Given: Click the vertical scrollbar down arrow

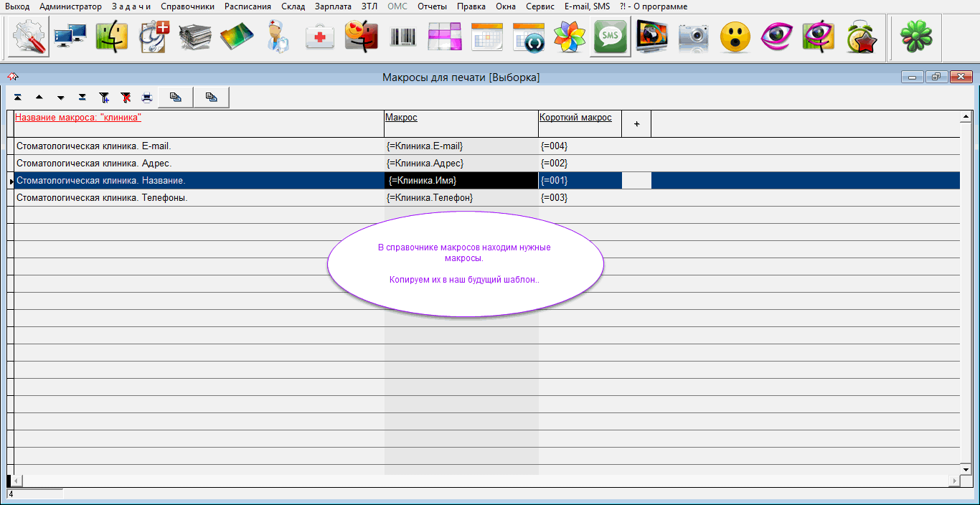Looking at the screenshot, I should tap(966, 469).
